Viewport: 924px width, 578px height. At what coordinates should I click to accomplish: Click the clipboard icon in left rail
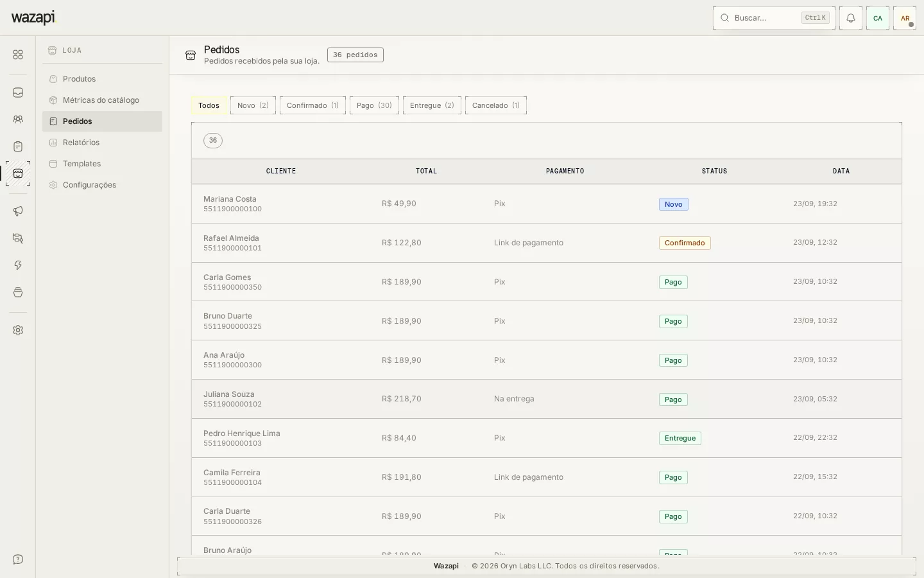18,146
